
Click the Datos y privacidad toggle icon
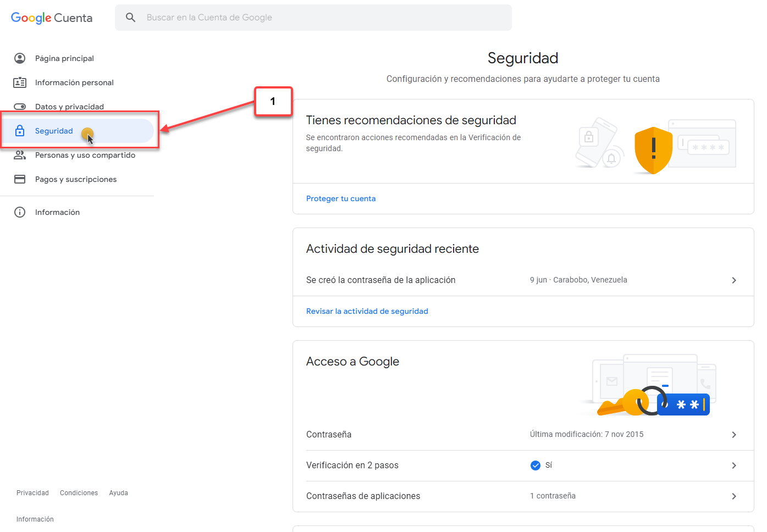click(20, 107)
